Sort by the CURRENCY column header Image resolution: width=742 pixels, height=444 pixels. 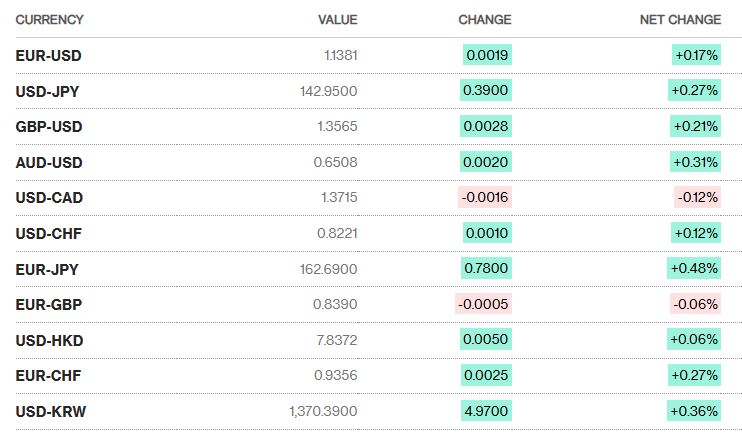[x=50, y=20]
